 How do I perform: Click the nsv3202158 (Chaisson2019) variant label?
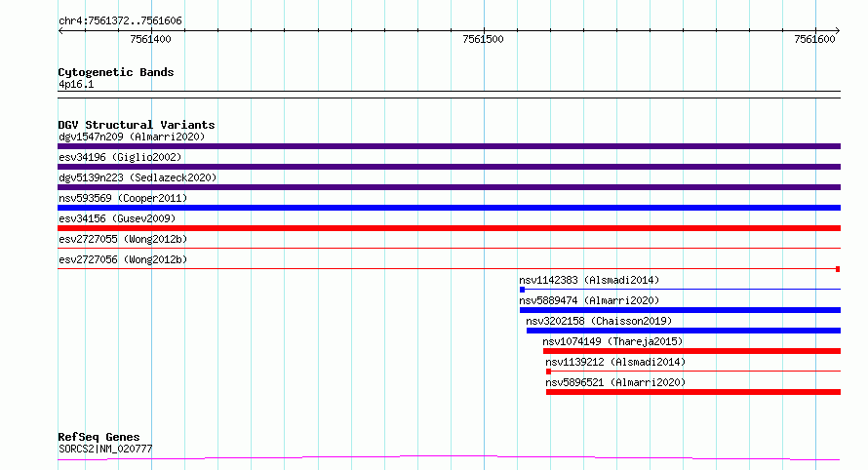[599, 321]
